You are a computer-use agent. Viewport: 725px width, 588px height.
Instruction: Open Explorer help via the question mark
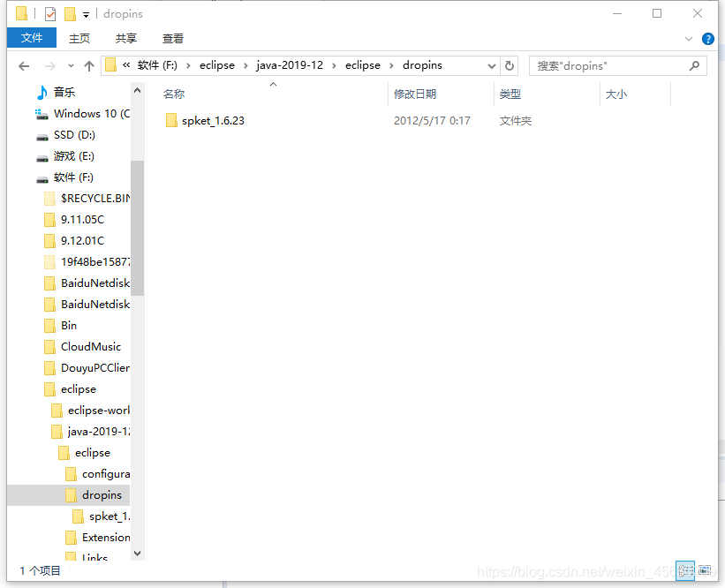[x=707, y=39]
